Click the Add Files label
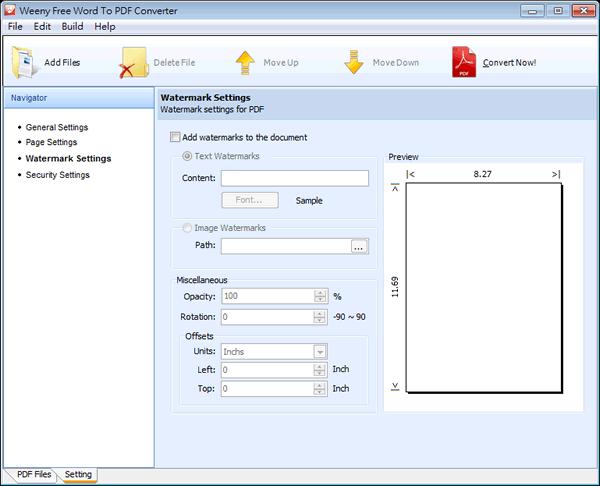 pyautogui.click(x=62, y=62)
